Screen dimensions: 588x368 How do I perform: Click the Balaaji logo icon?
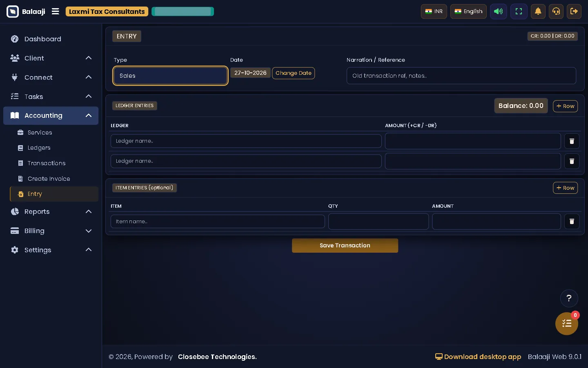pos(13,11)
